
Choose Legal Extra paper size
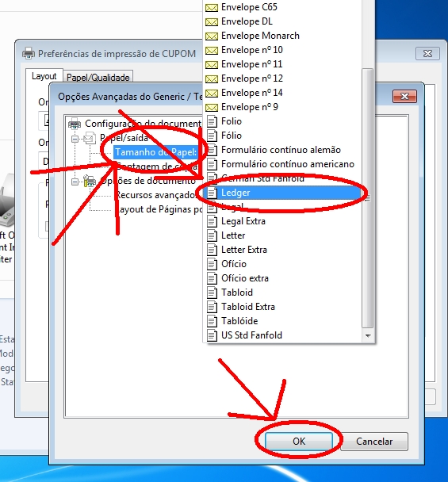282,221
